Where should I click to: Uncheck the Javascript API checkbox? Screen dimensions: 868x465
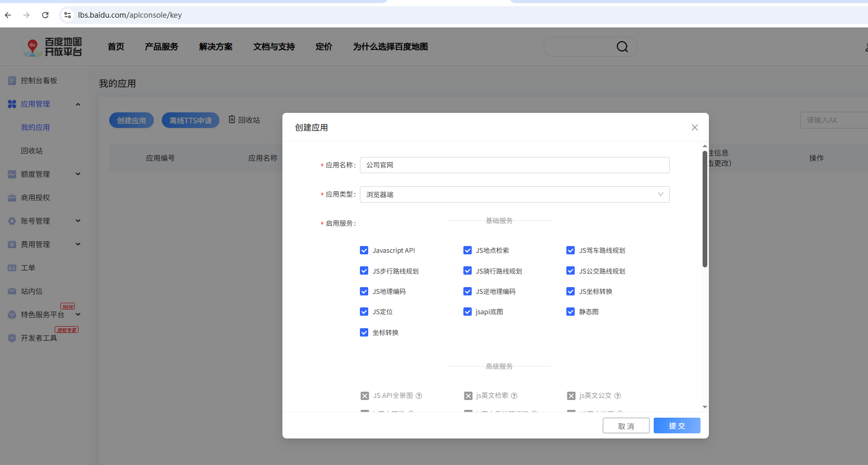(x=364, y=250)
